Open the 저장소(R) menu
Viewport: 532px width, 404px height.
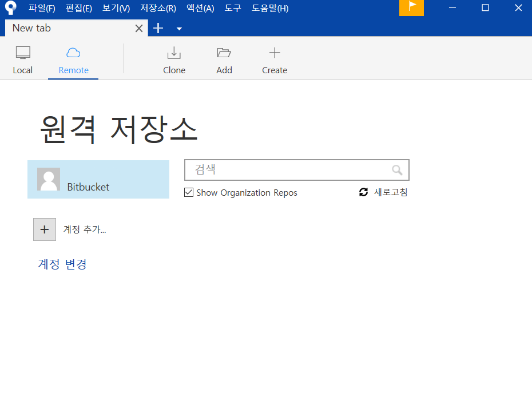click(x=158, y=8)
